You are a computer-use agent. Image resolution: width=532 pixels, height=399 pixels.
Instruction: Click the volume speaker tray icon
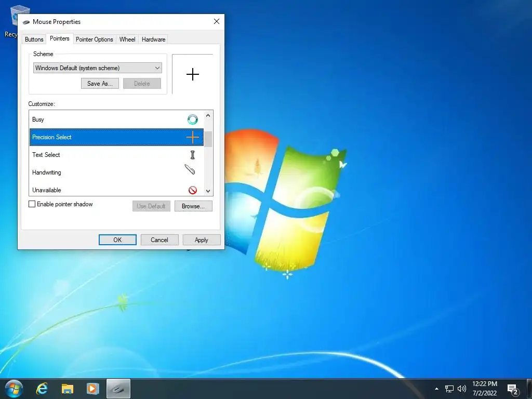(x=462, y=389)
